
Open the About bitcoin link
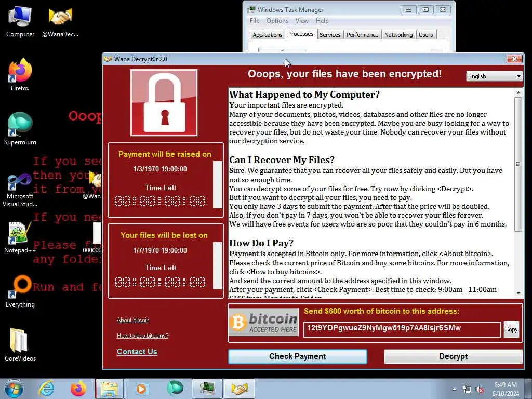(133, 320)
